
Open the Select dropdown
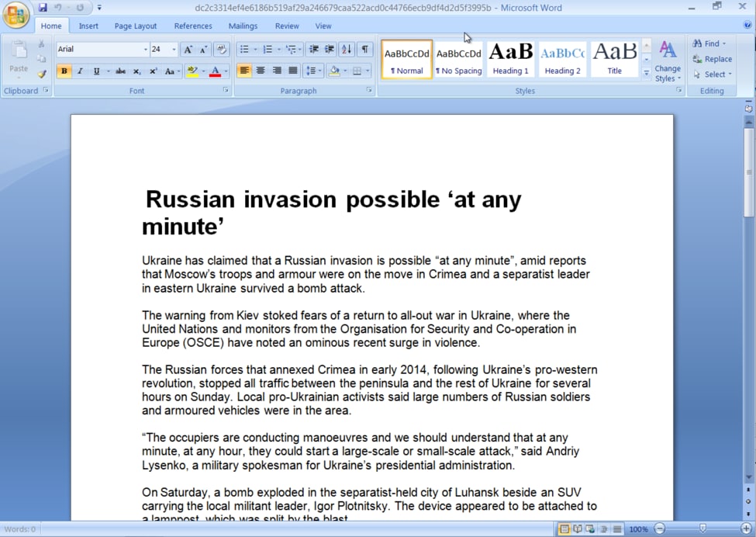pyautogui.click(x=713, y=74)
